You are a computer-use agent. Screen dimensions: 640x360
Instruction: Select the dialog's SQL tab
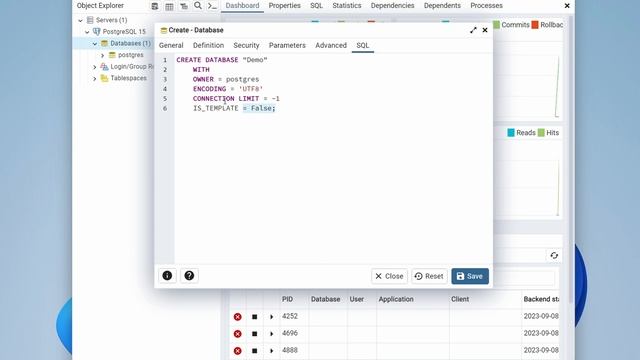click(x=362, y=45)
